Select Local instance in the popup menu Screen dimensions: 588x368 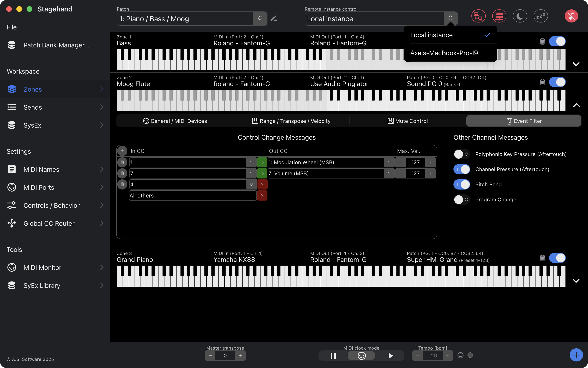tap(450, 35)
